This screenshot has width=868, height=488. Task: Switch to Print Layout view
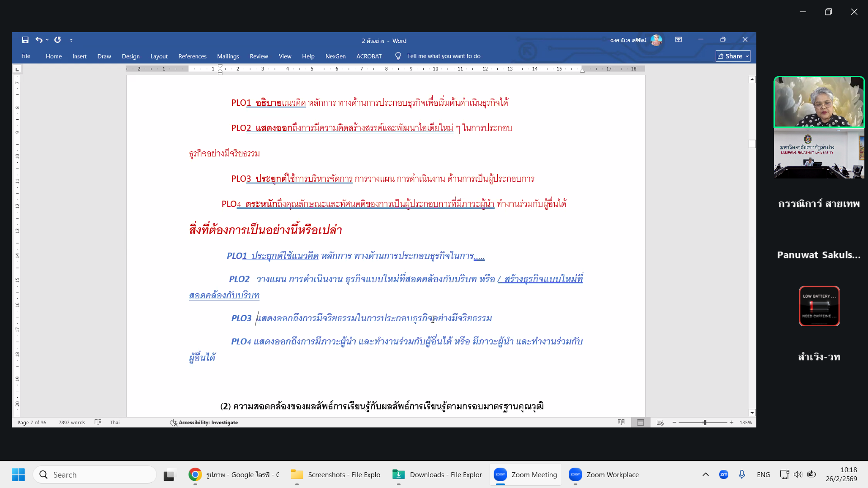[641, 422]
